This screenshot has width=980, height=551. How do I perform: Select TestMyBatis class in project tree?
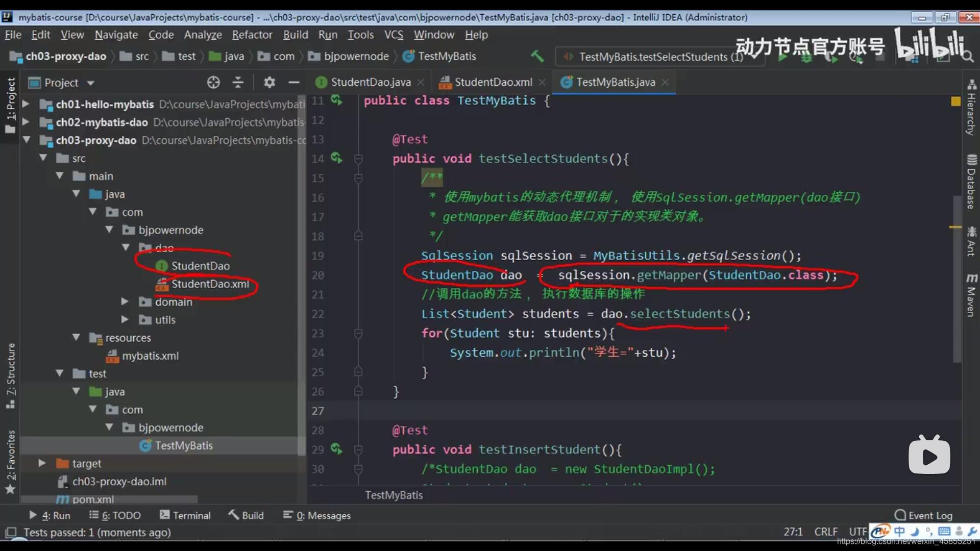pos(176,445)
